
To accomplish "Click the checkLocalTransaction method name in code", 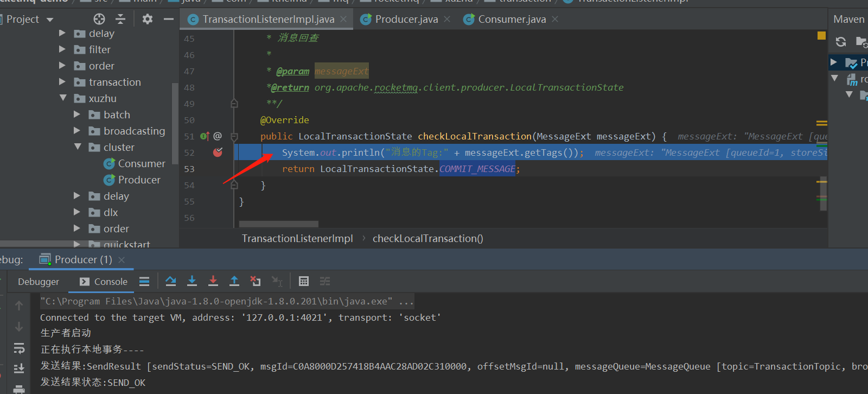I will (x=475, y=136).
